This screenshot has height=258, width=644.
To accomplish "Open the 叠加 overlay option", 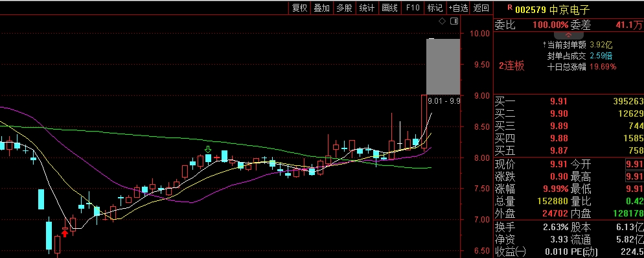I will coord(322,8).
